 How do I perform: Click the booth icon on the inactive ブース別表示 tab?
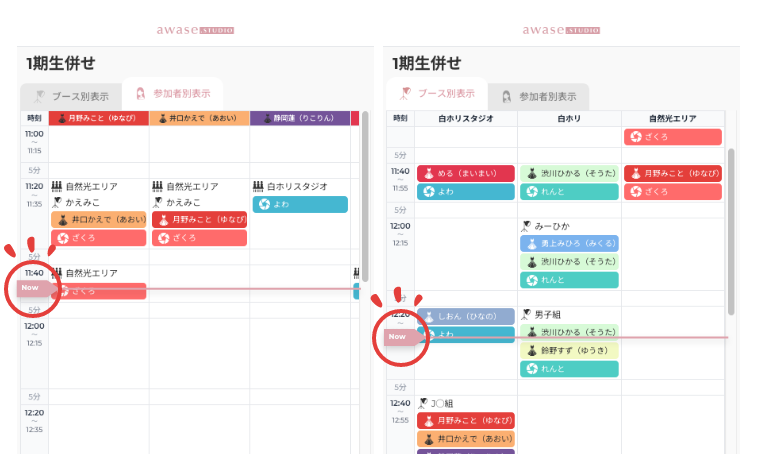point(39,96)
